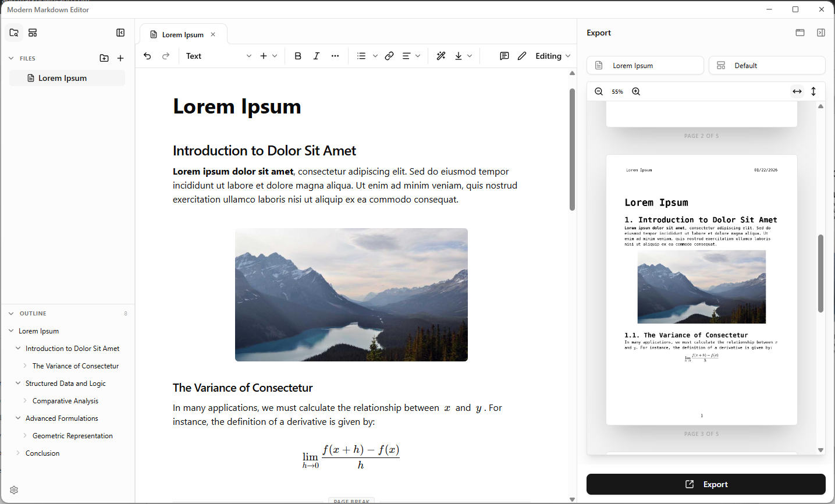Switch to the blocks layout sidebar view

point(33,33)
